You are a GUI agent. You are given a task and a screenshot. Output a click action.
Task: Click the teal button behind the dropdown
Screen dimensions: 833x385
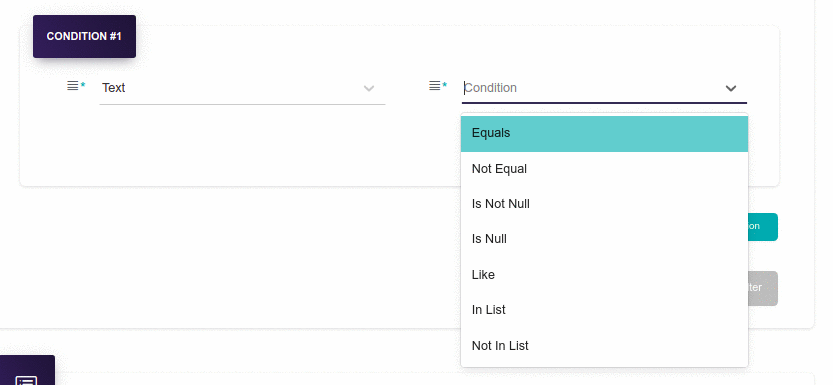763,227
